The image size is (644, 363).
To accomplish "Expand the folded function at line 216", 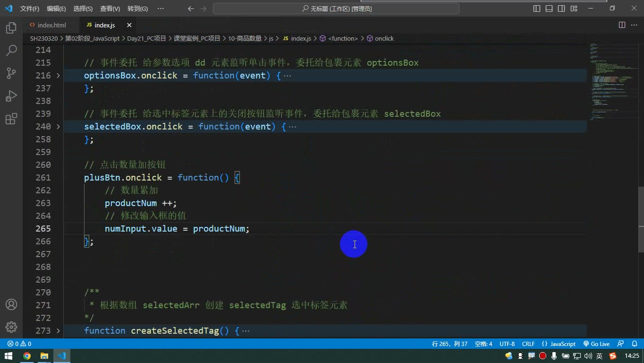I will (x=58, y=76).
